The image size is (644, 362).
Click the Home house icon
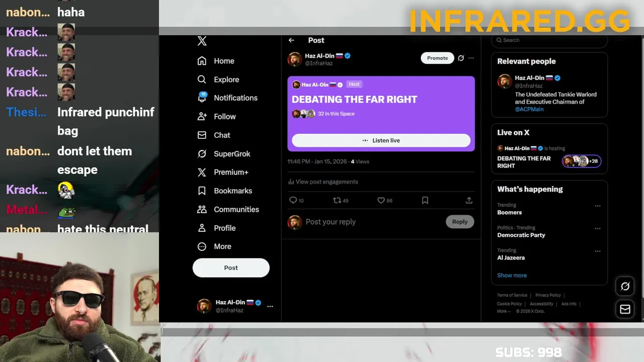(x=202, y=61)
